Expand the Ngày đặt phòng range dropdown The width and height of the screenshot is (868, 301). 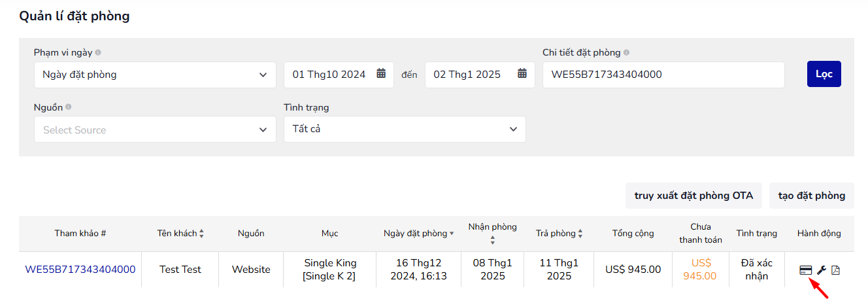[x=155, y=75]
